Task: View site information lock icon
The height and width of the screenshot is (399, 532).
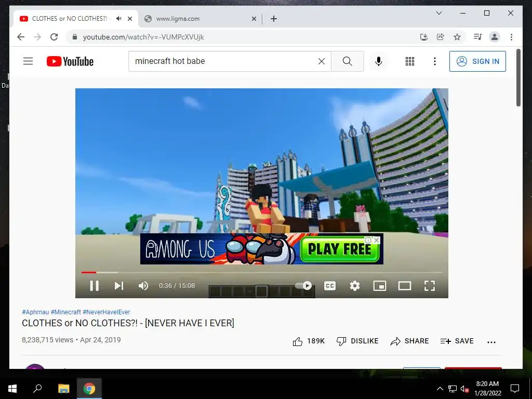Action: click(x=75, y=37)
